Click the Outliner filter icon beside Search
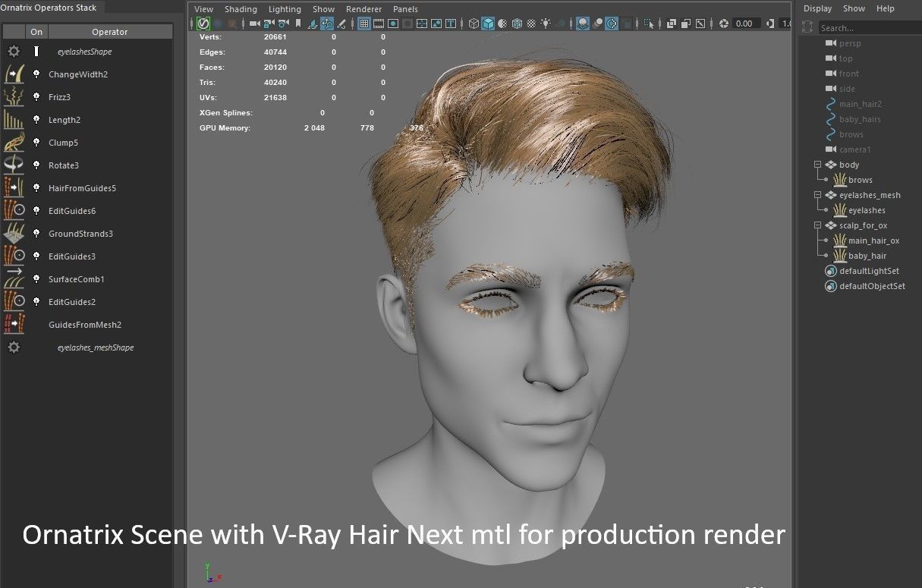The width and height of the screenshot is (922, 588). click(807, 27)
